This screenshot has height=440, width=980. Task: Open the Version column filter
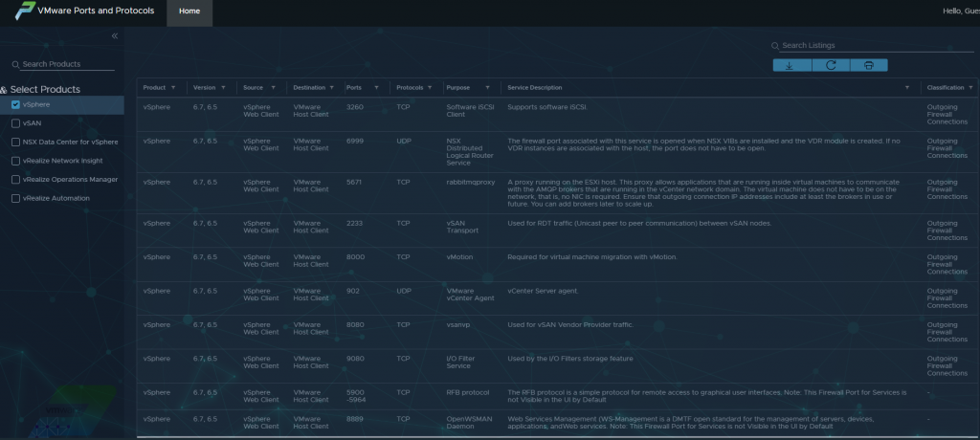[223, 87]
